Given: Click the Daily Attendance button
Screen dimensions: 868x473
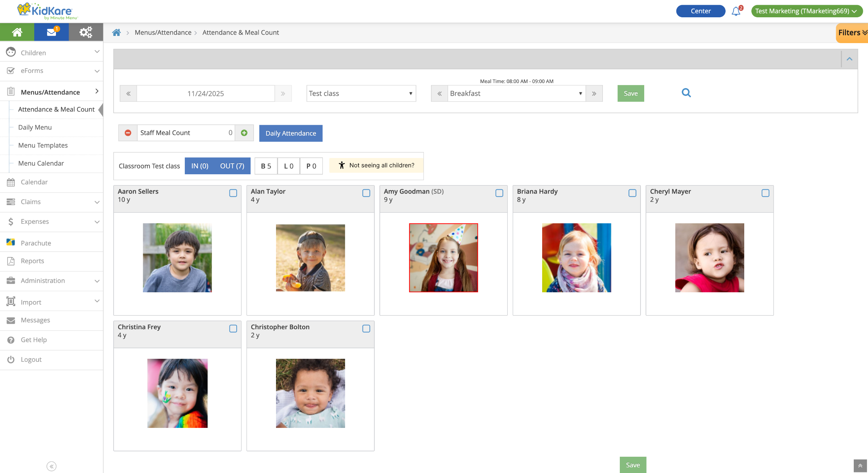Looking at the screenshot, I should pyautogui.click(x=291, y=133).
